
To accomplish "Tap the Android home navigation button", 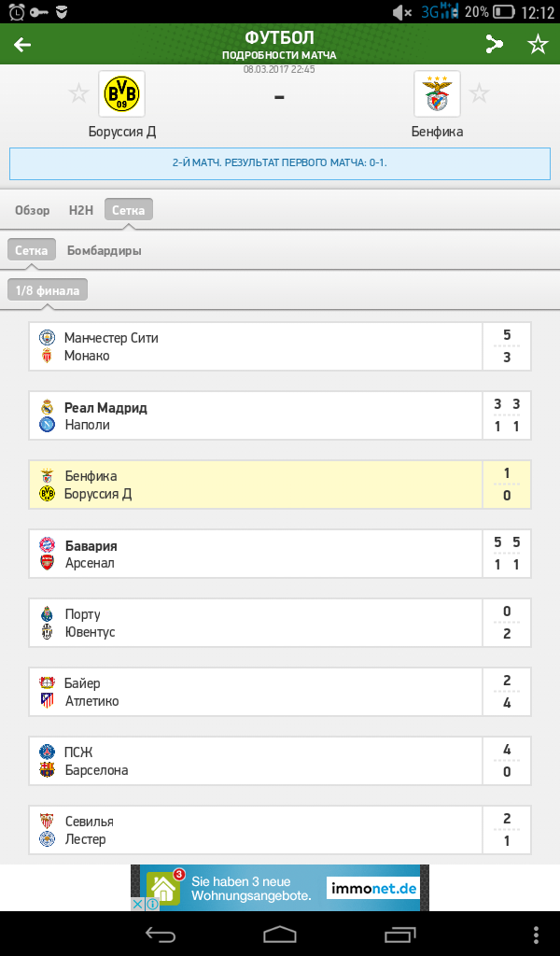I will click(x=280, y=934).
